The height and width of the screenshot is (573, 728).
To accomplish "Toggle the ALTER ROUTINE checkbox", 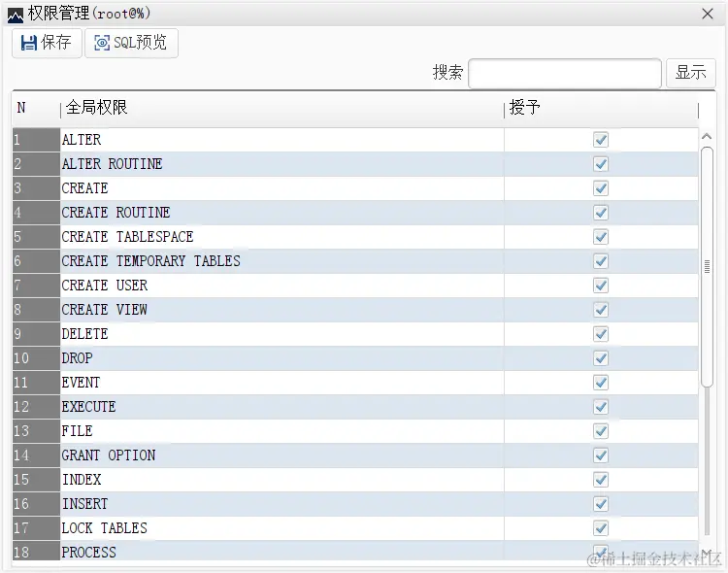I will pyautogui.click(x=601, y=163).
